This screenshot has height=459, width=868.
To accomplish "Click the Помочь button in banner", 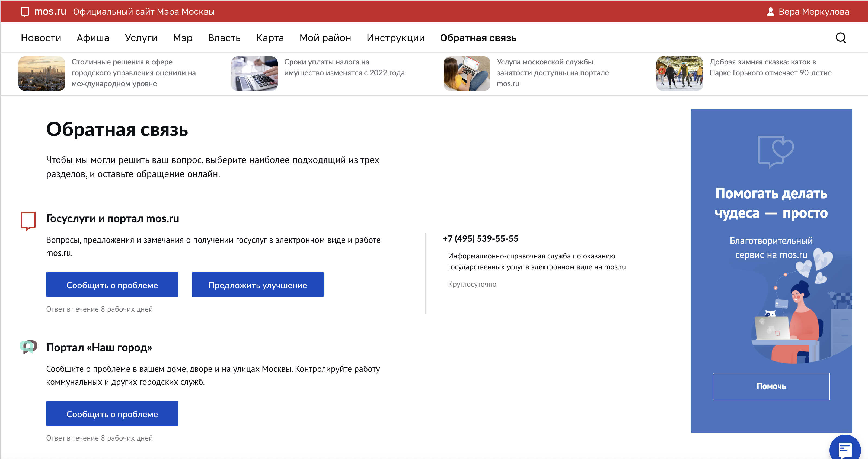I will coord(771,386).
